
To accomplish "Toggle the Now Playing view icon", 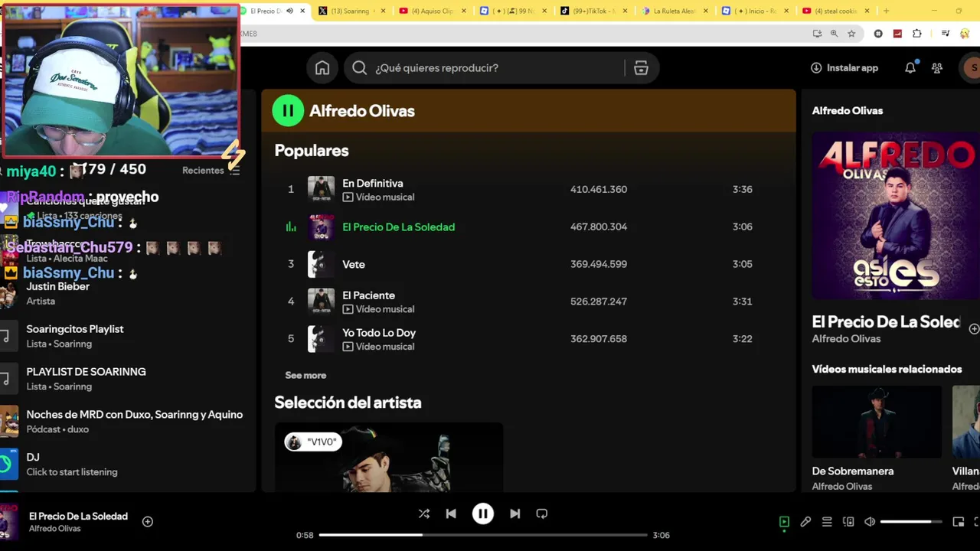I will [784, 522].
